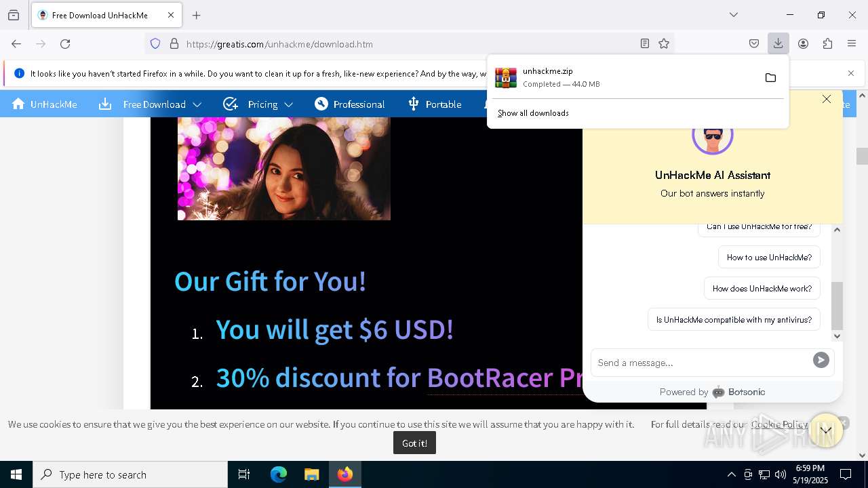
Task: Open Firefox application hamburger menu
Action: click(852, 44)
